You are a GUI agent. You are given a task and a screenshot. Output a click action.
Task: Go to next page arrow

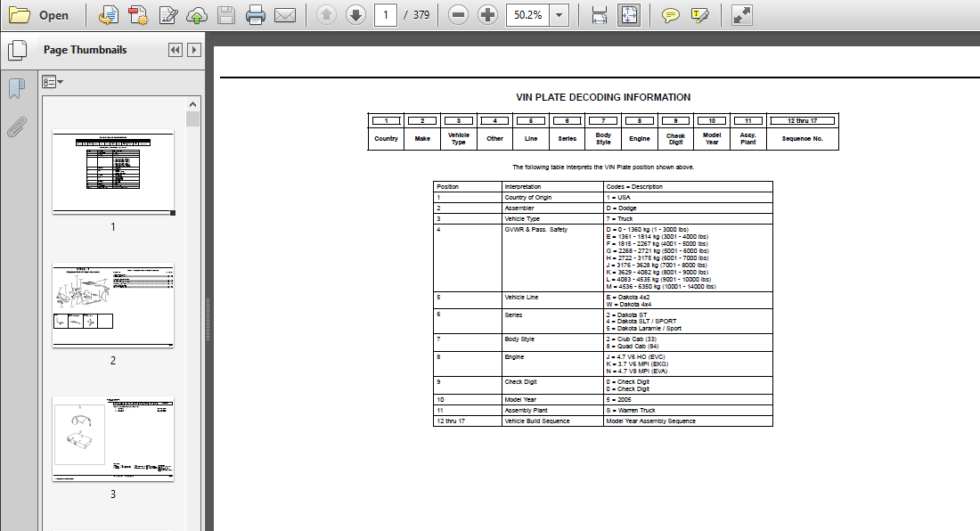point(355,15)
